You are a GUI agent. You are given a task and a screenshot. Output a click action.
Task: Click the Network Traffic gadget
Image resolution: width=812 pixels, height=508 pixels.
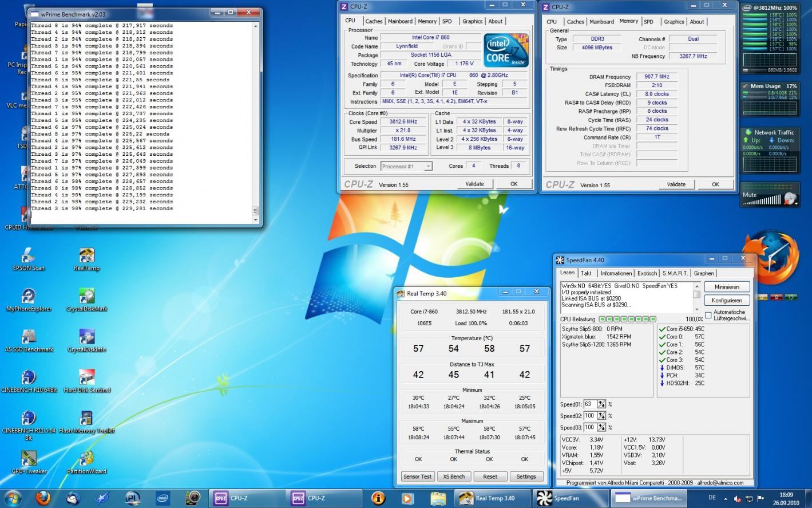pyautogui.click(x=769, y=150)
